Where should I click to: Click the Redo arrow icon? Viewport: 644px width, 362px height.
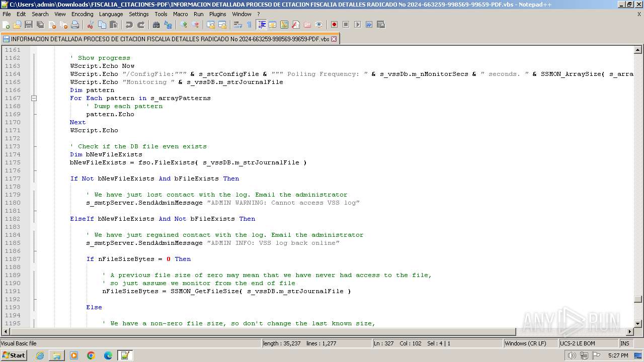[x=141, y=25]
